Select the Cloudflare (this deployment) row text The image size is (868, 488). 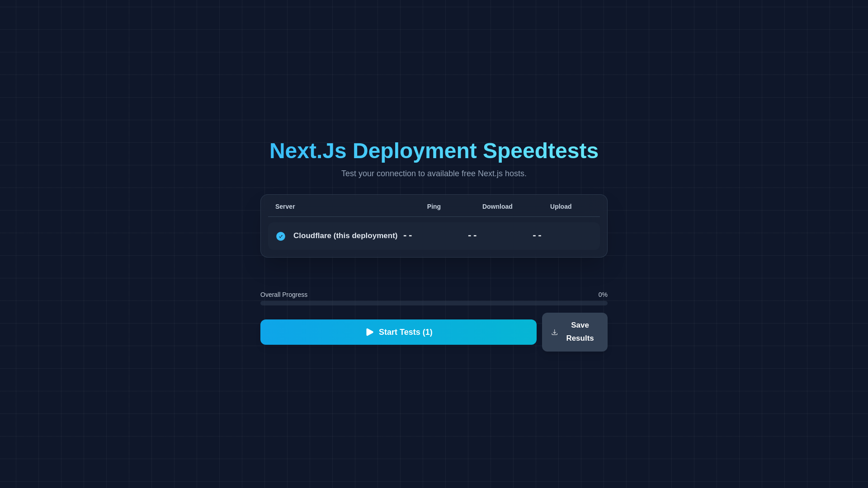point(345,235)
